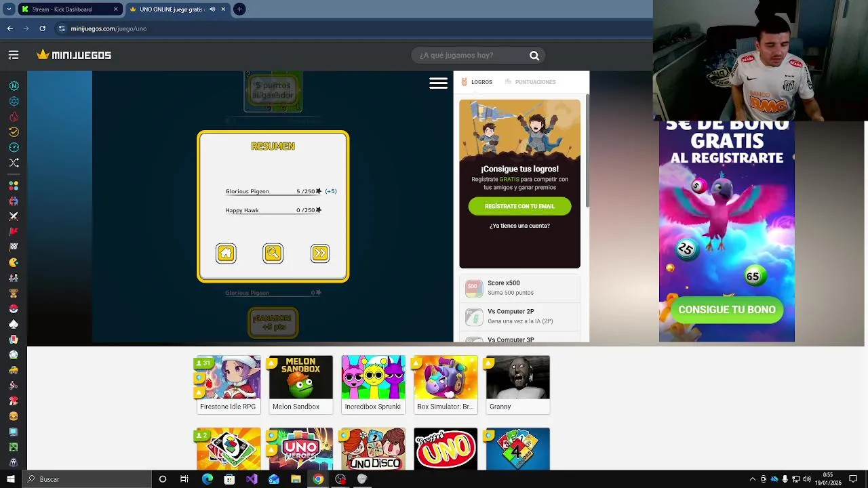Reload the current page
Viewport: 868px width, 488px height.
pyautogui.click(x=42, y=28)
